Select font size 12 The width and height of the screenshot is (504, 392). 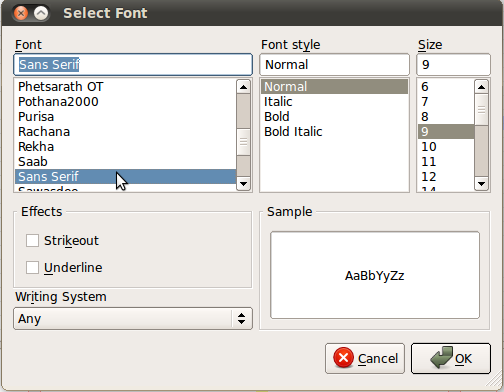[x=429, y=177]
